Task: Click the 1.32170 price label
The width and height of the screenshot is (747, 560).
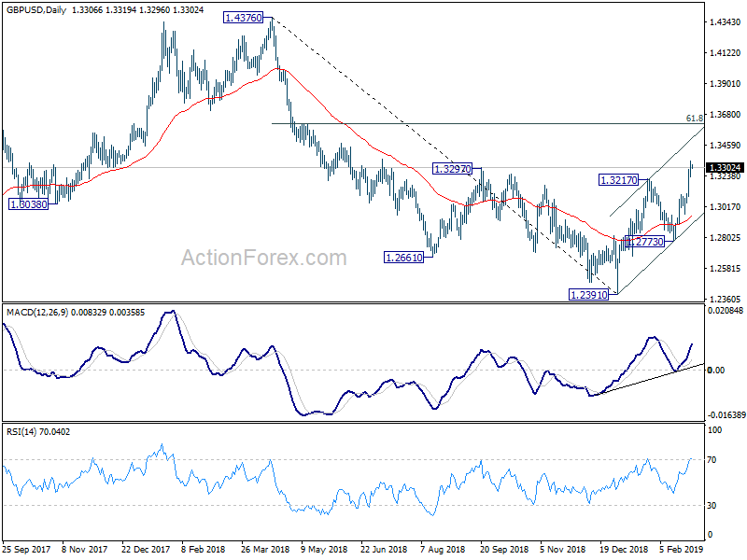Action: (x=618, y=180)
